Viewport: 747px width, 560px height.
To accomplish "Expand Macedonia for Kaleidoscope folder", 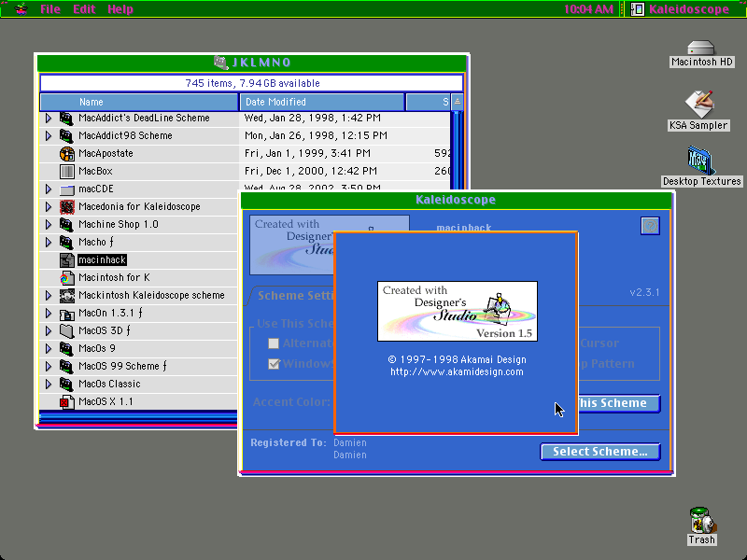I will [x=49, y=206].
